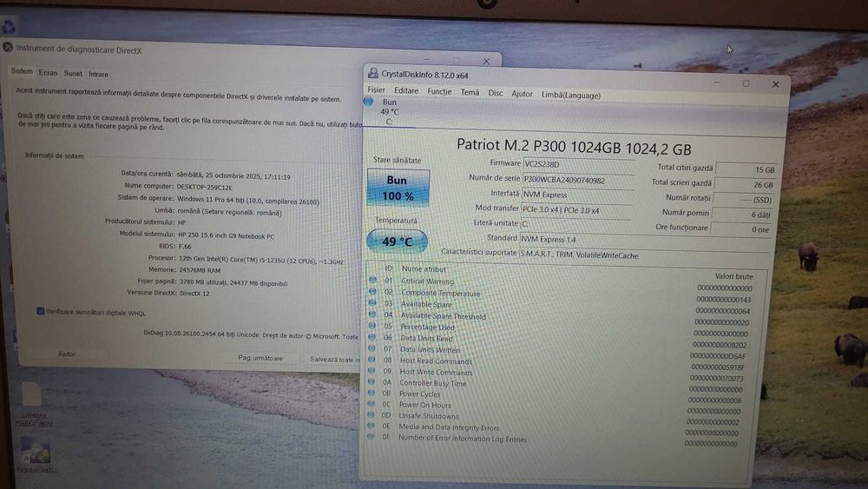Click the Ore funcționare value 0 ore
868x489 pixels.
click(x=742, y=229)
